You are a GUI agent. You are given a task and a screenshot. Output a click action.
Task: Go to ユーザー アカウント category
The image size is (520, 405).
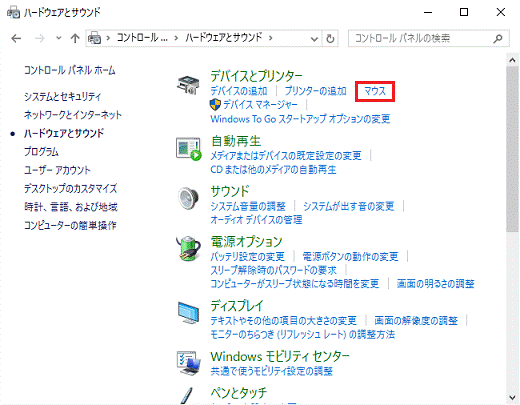tap(57, 170)
